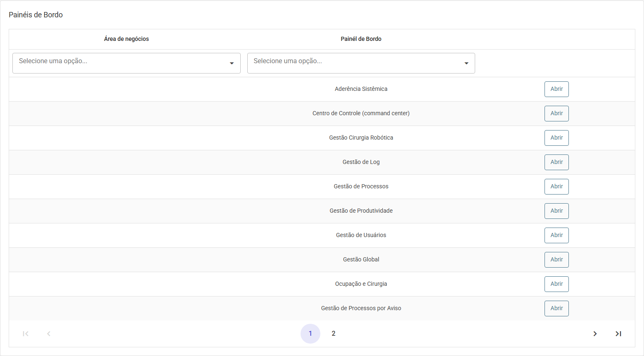Open Ocupação e Cirurgia dashboard
This screenshot has width=644, height=356.
pos(556,284)
